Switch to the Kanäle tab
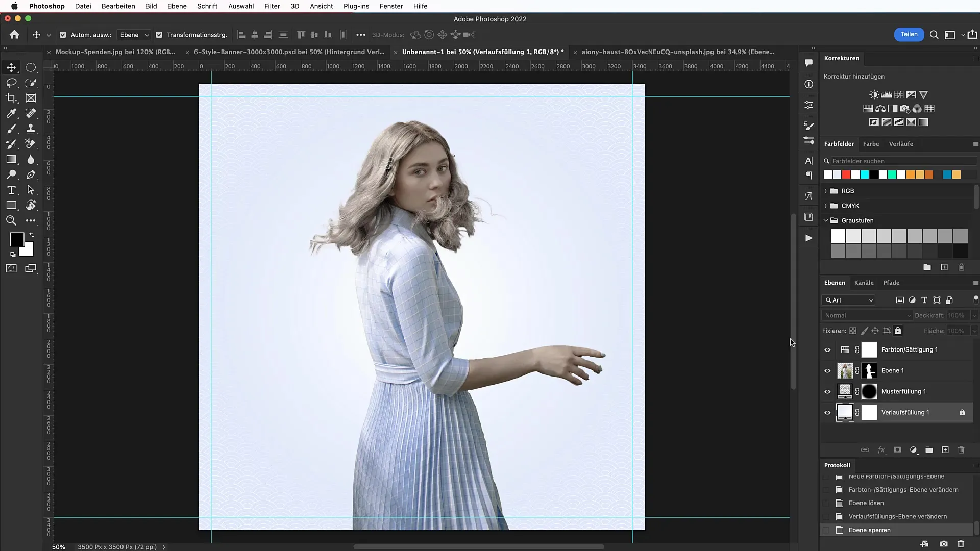The image size is (980, 551). pos(864,283)
